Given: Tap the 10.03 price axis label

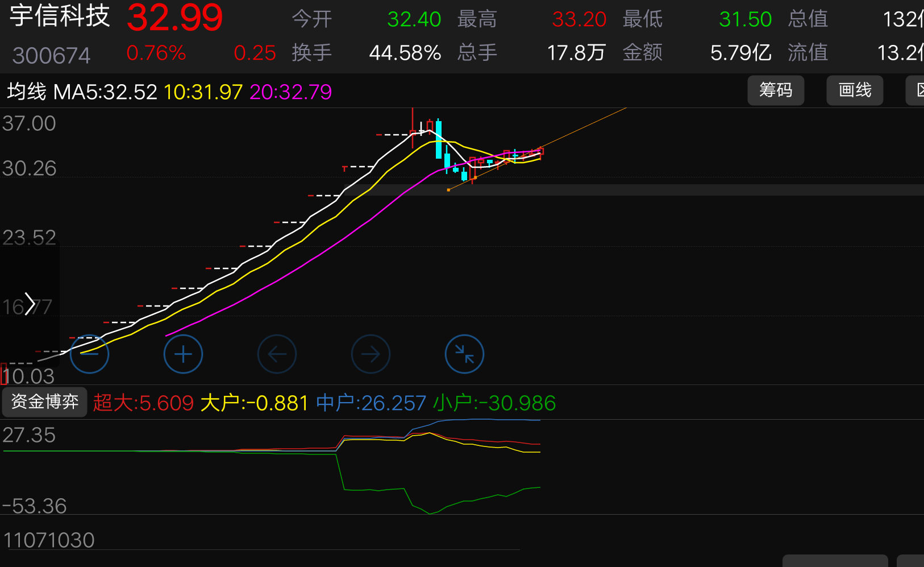Looking at the screenshot, I should point(28,376).
